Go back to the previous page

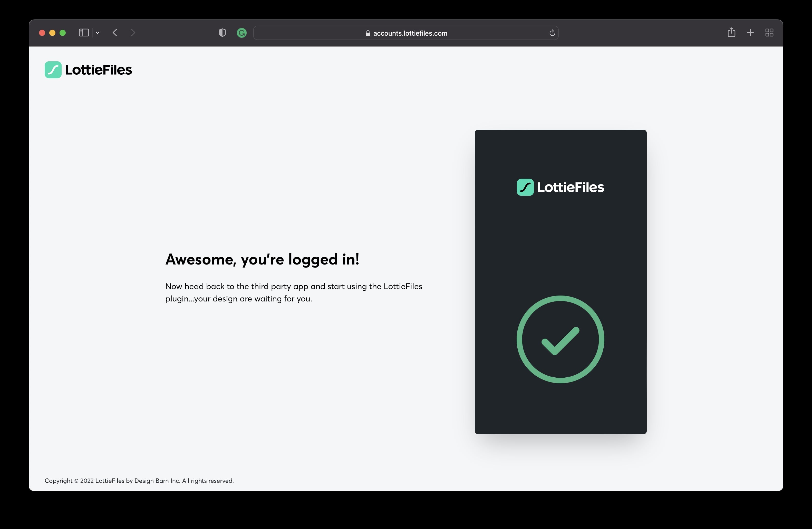[x=115, y=33]
